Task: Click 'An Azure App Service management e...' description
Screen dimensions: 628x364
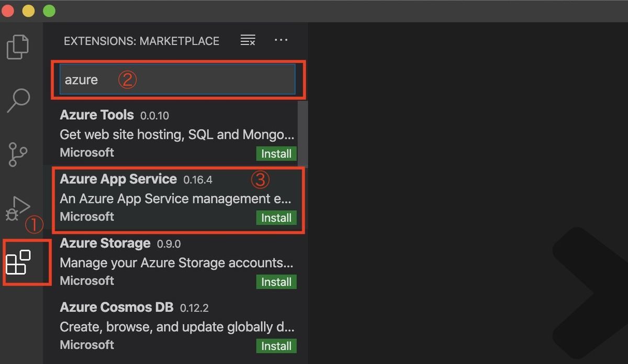Action: [176, 199]
